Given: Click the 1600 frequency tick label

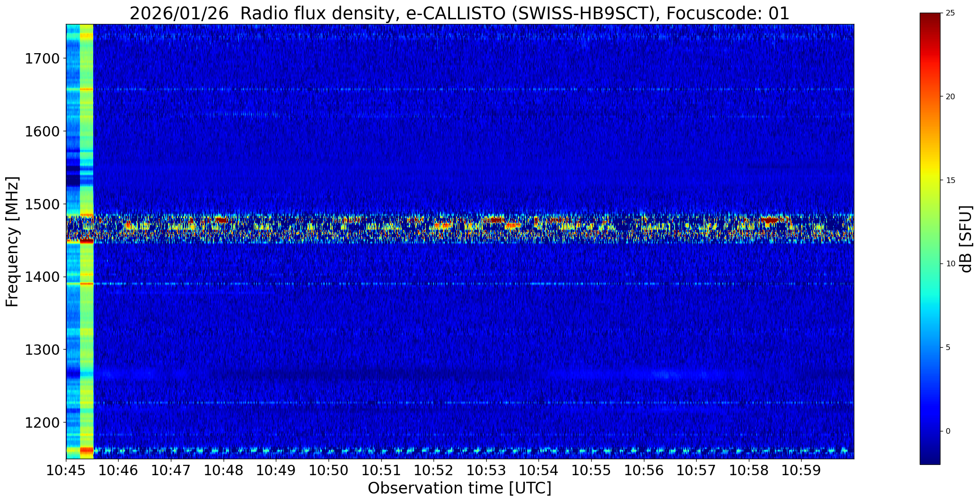Looking at the screenshot, I should [42, 131].
